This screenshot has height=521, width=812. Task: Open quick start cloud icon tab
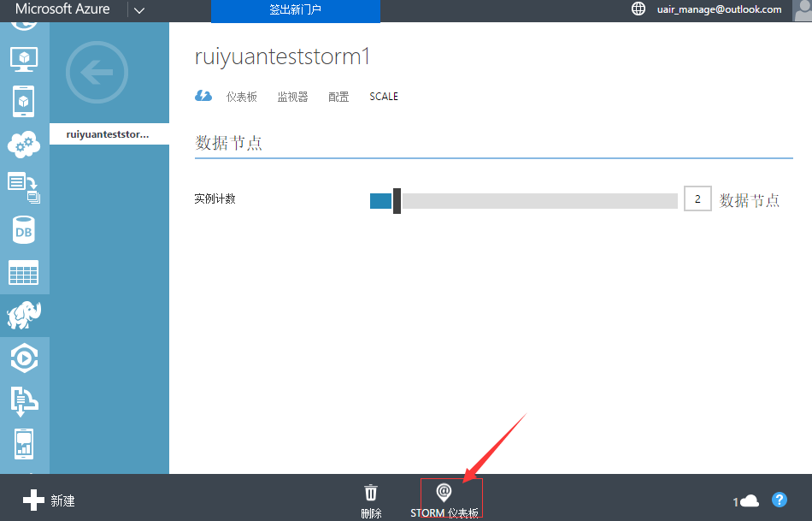[x=203, y=97]
